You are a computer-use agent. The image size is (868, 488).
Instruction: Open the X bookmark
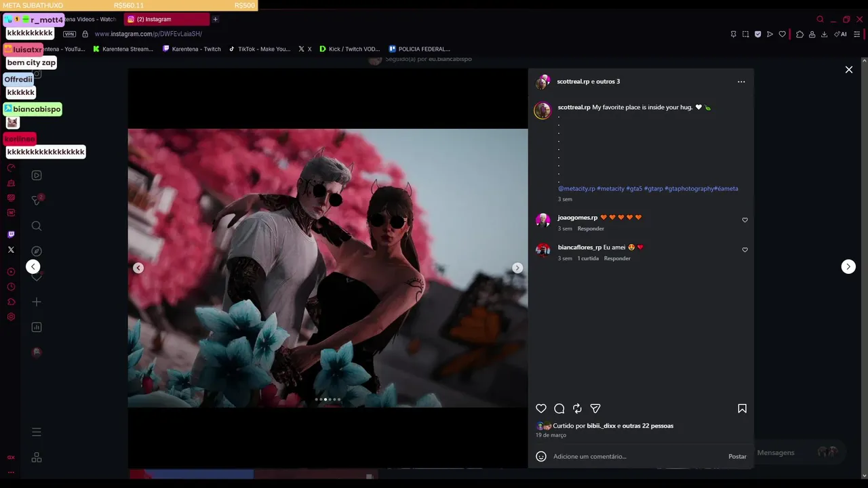[305, 49]
